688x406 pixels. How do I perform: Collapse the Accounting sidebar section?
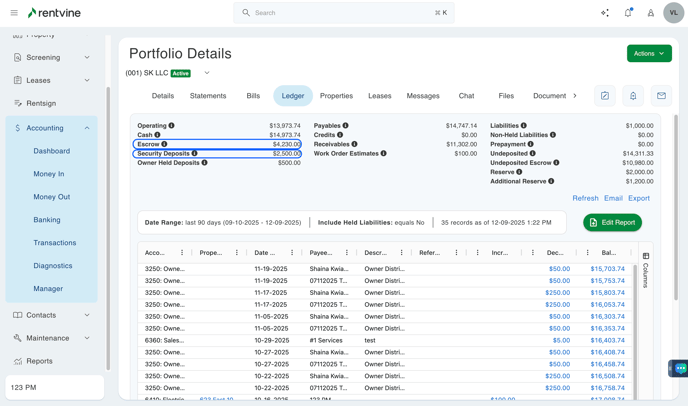click(x=87, y=128)
